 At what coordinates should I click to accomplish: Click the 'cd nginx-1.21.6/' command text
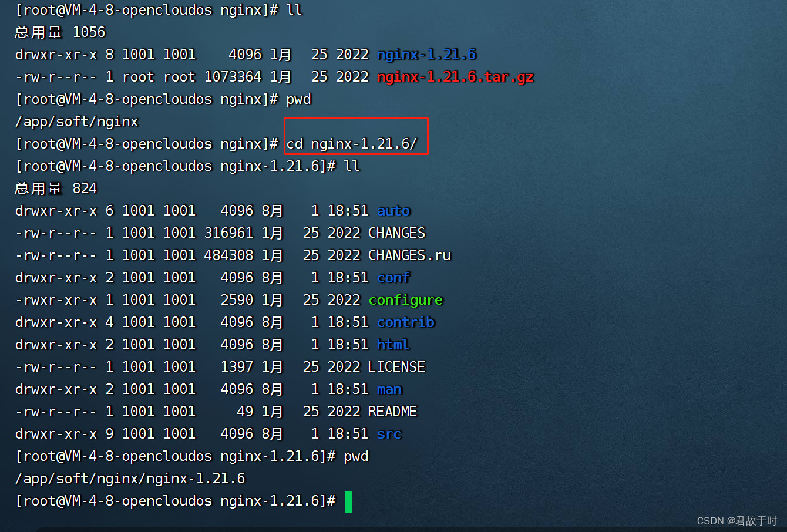point(352,144)
